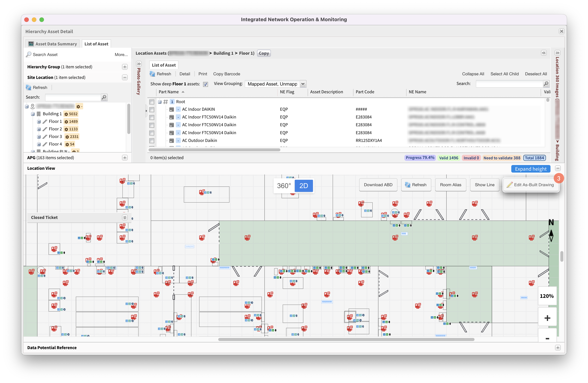Click the Print toolbar item

pyautogui.click(x=203, y=74)
